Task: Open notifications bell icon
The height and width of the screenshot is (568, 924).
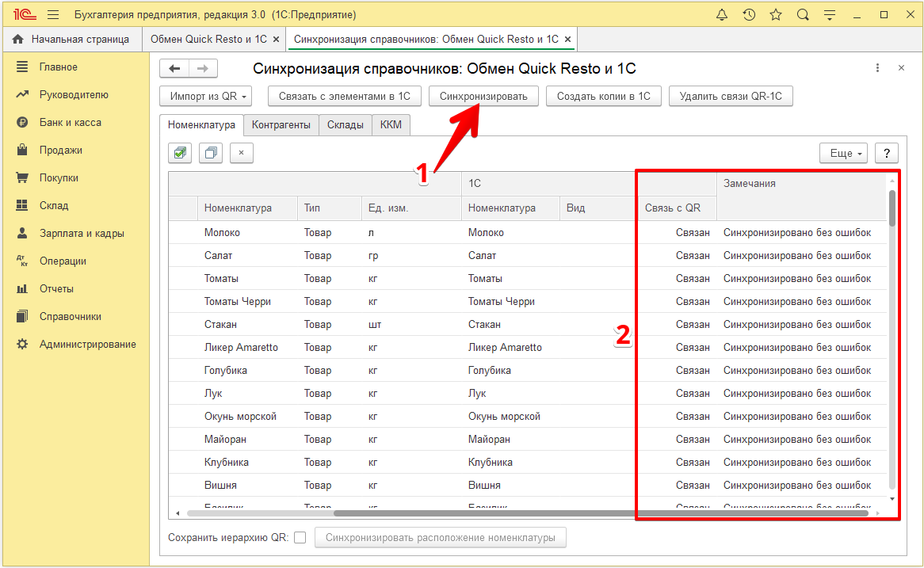Action: (x=721, y=15)
